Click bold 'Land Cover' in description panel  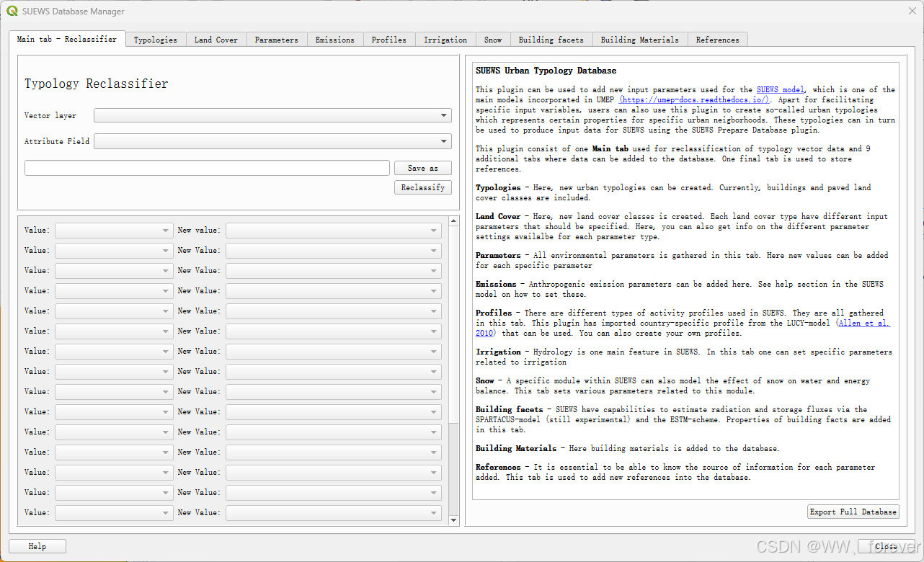pyautogui.click(x=498, y=217)
